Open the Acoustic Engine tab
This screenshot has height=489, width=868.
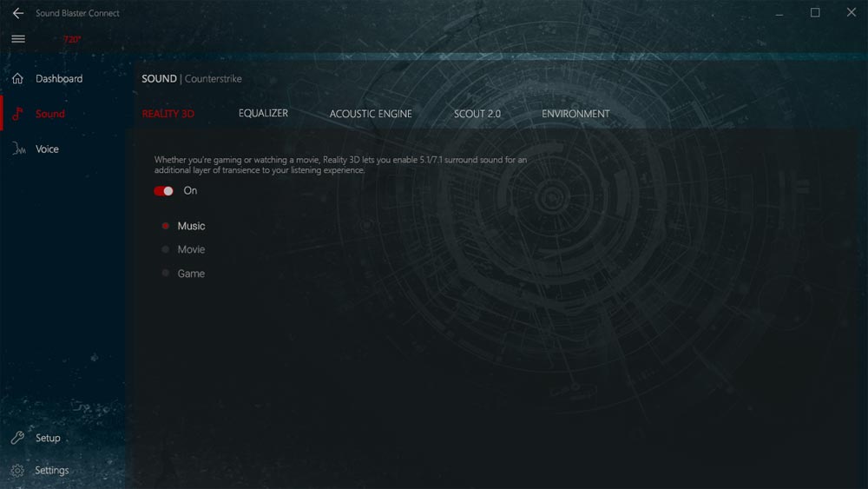[371, 114]
